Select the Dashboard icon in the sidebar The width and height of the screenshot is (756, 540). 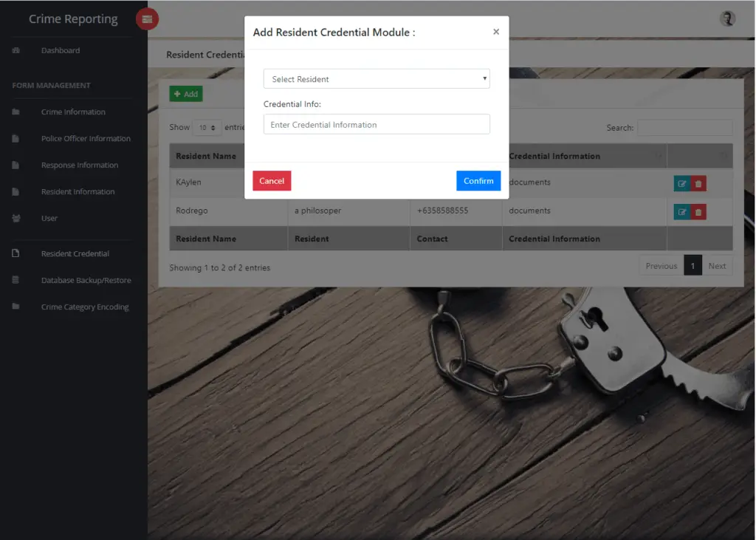tap(16, 50)
